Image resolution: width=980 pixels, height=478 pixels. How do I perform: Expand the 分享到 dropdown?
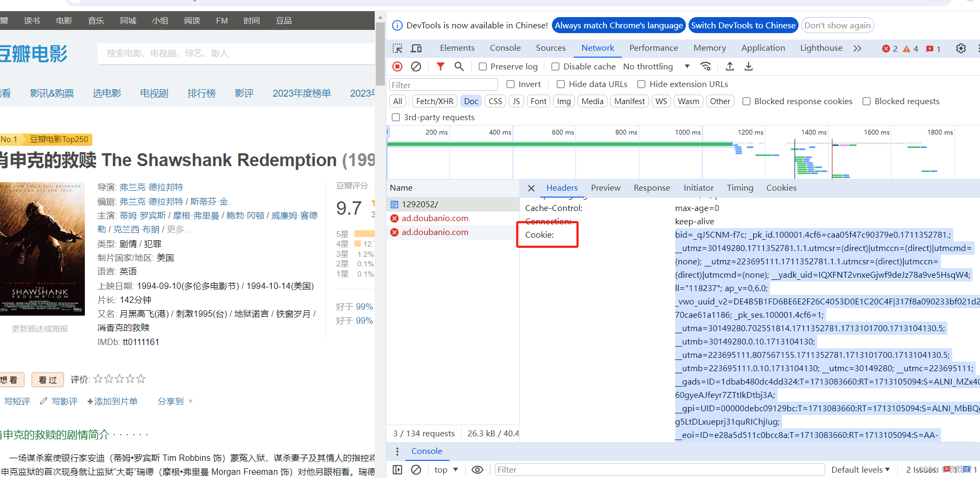[175, 401]
